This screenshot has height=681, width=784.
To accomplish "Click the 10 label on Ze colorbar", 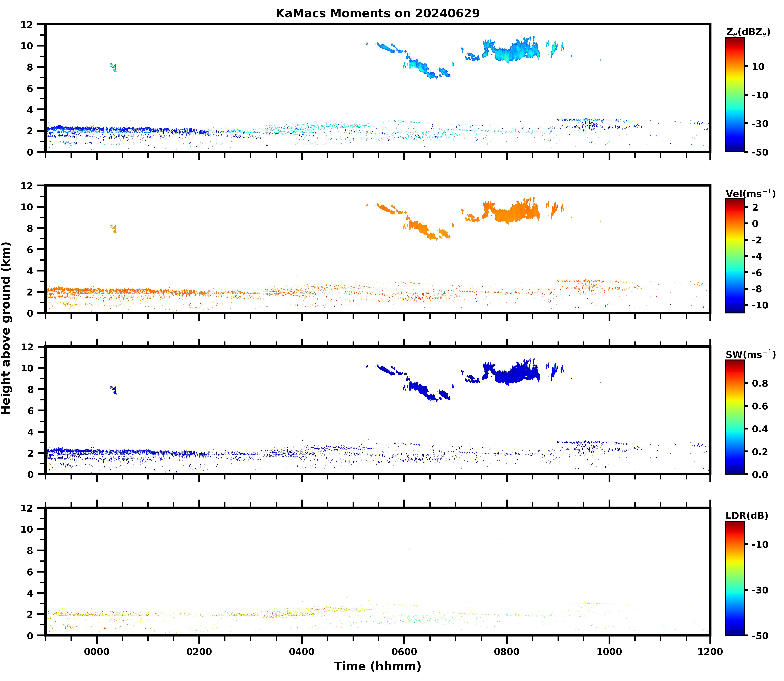I will 758,67.
